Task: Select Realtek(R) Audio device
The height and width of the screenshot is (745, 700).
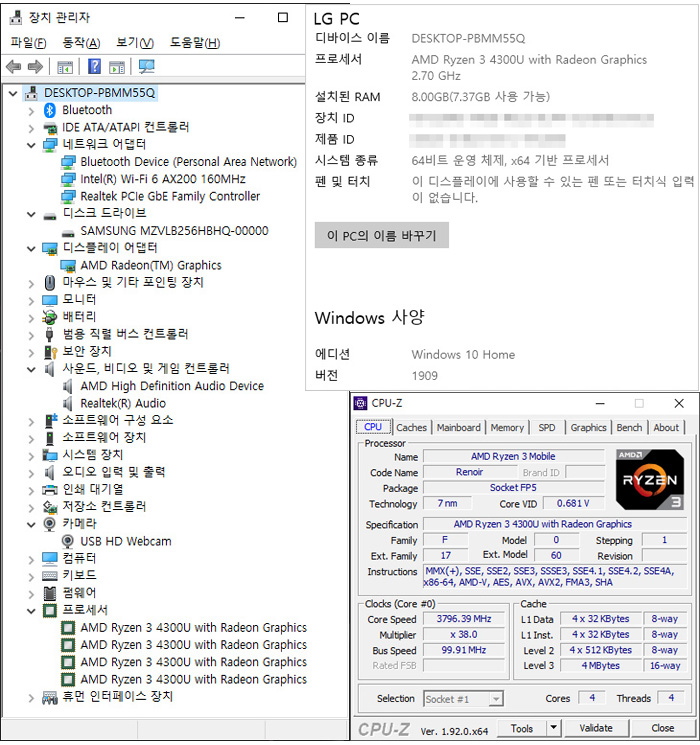Action: point(123,403)
